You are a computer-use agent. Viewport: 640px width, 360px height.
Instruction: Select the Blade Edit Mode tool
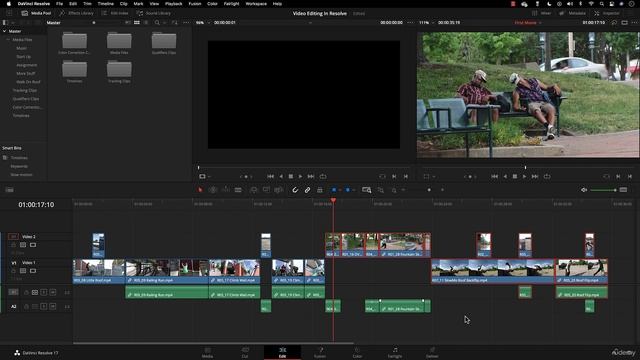click(238, 190)
